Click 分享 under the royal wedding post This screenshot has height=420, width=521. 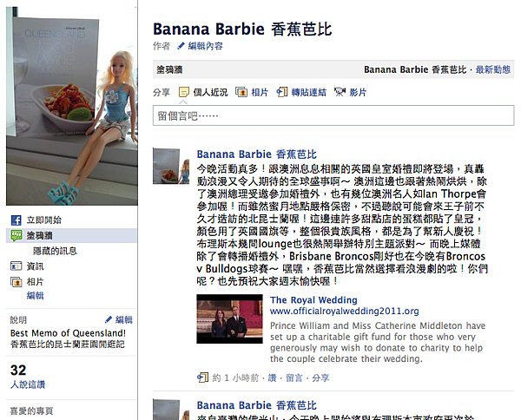pos(320,377)
